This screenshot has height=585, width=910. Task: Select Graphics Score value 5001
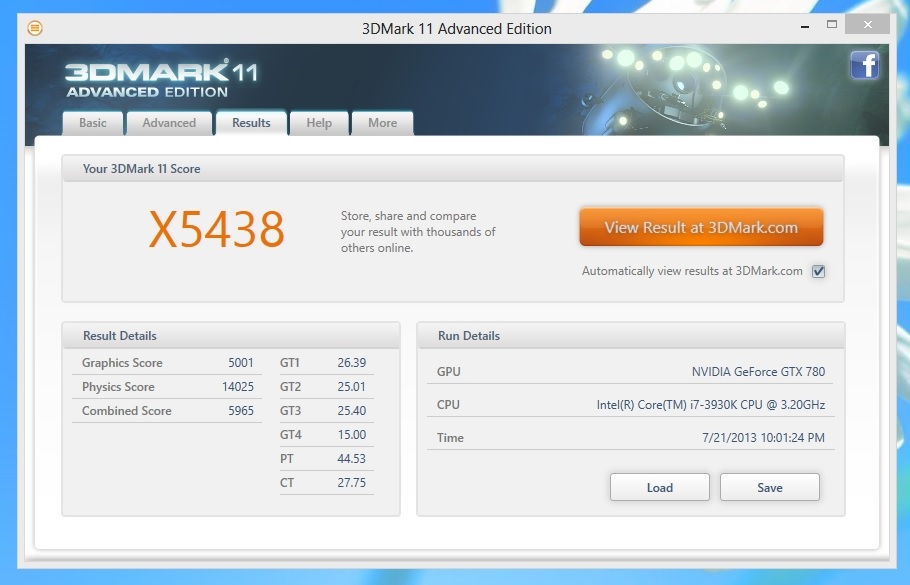(241, 363)
